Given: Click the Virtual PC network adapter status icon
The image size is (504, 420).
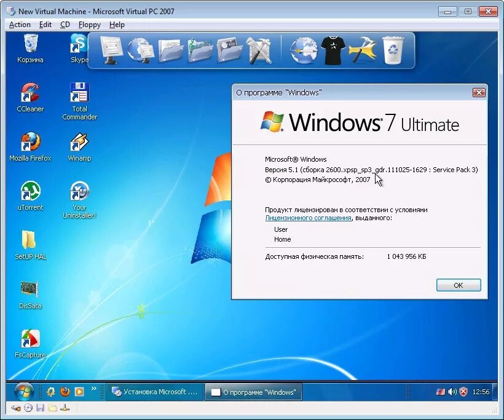Looking at the screenshot, I should coord(65,408).
